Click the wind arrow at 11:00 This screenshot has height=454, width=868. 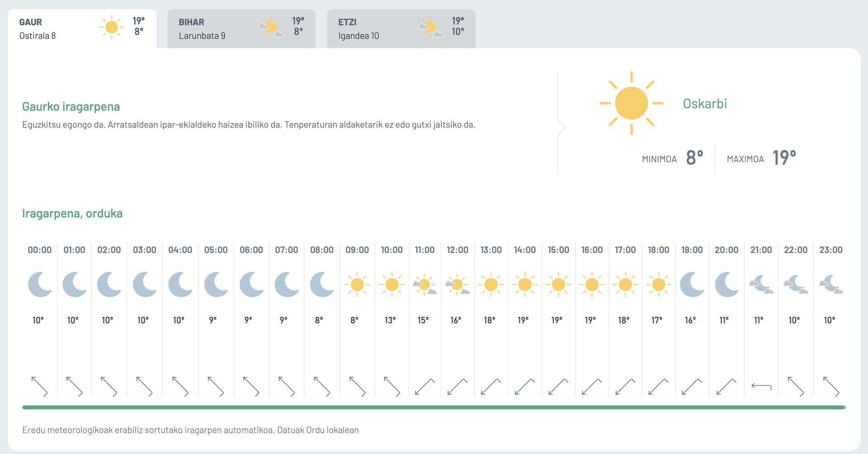(425, 387)
